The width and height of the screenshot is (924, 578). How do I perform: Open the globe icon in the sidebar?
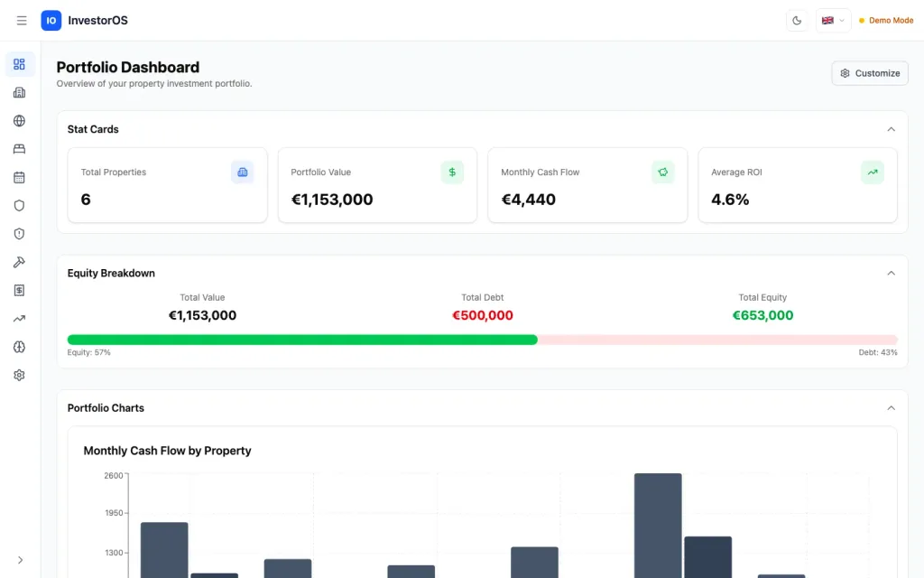pos(20,121)
